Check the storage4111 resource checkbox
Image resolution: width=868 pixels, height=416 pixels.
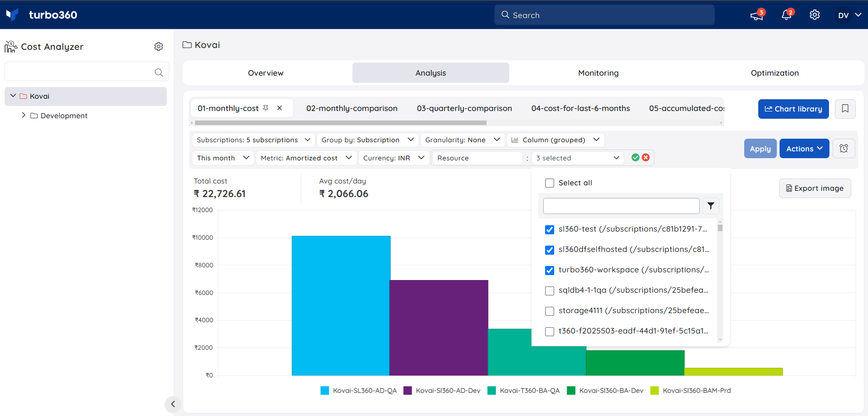550,311
